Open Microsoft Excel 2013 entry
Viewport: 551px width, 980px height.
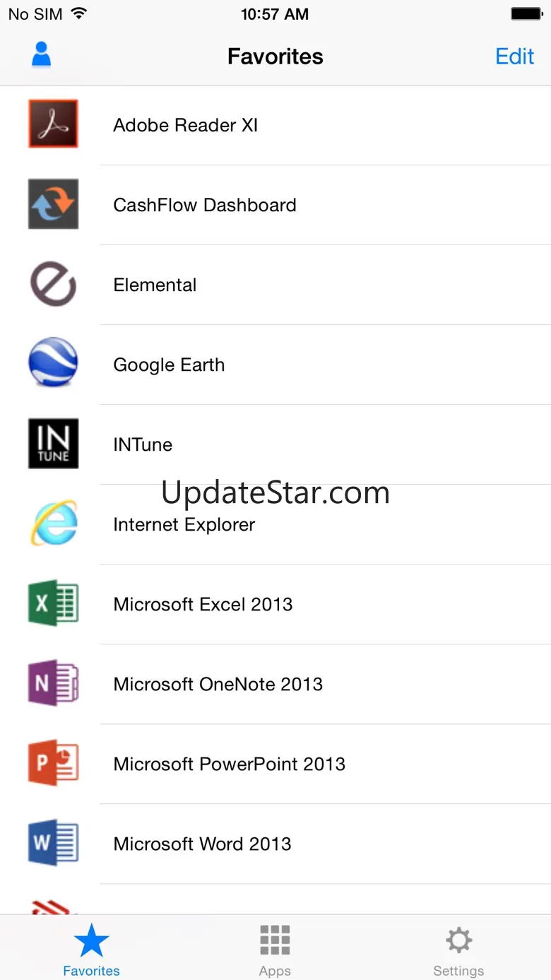(275, 604)
